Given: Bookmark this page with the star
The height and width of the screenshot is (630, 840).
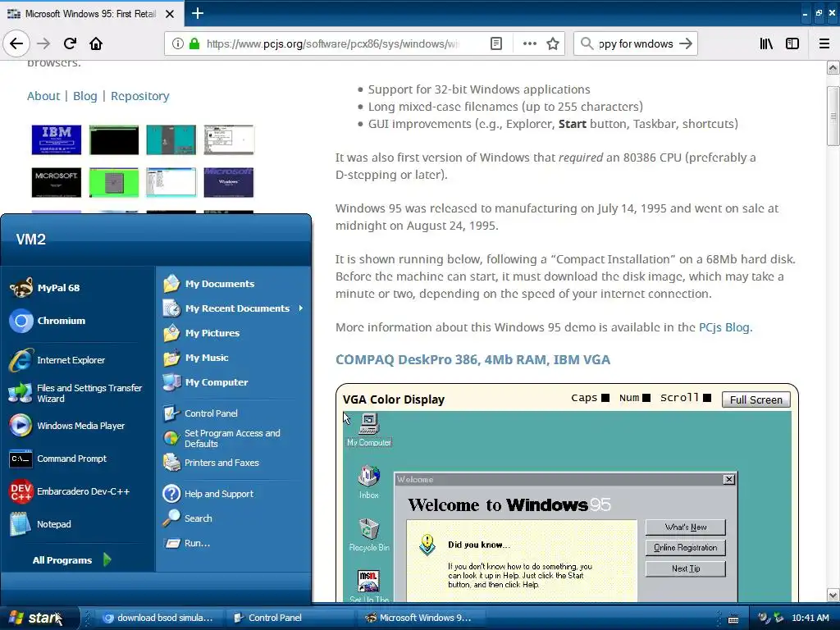Looking at the screenshot, I should [x=553, y=43].
